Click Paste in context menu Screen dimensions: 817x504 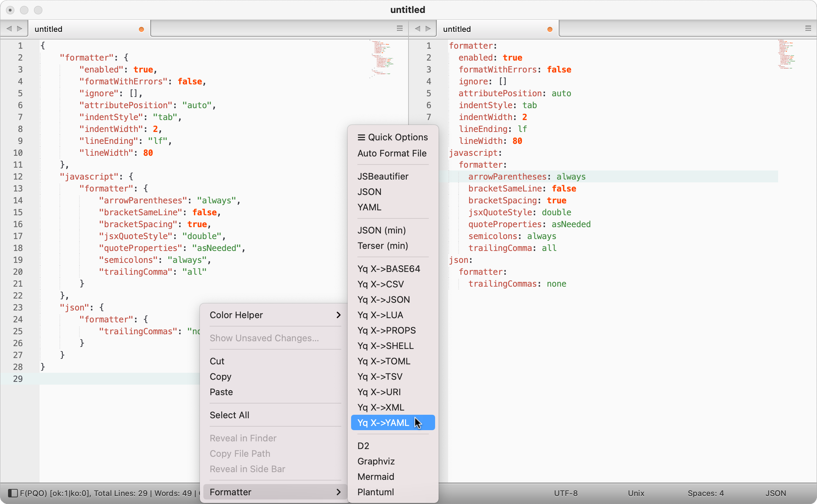pos(221,392)
